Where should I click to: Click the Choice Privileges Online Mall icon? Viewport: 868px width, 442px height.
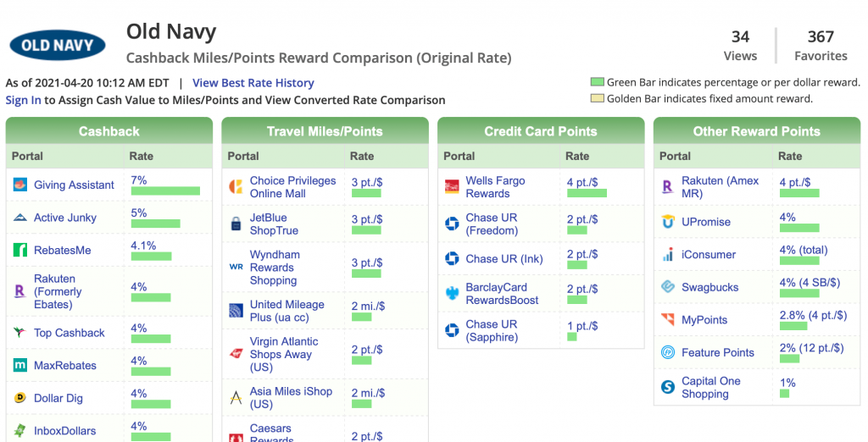pos(236,187)
